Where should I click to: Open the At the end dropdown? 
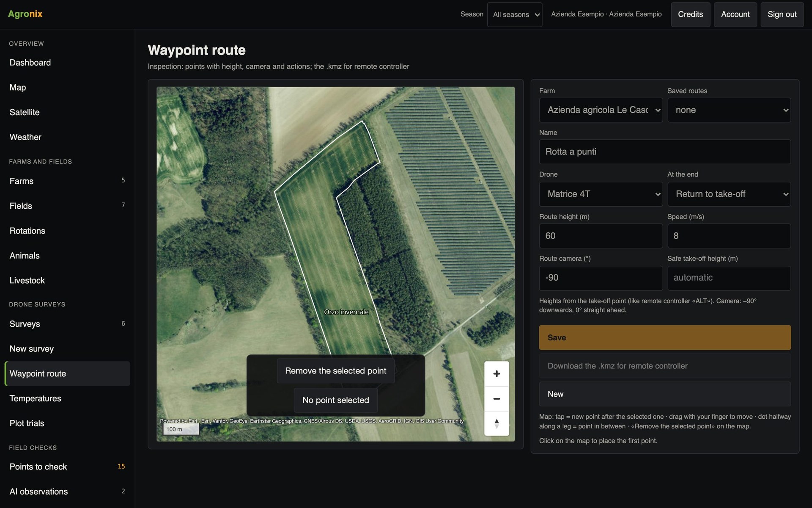(x=729, y=194)
